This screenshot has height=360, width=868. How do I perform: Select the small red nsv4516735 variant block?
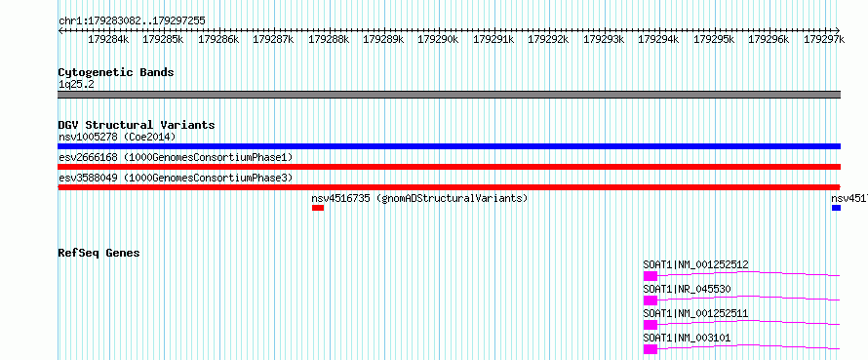coord(318,208)
